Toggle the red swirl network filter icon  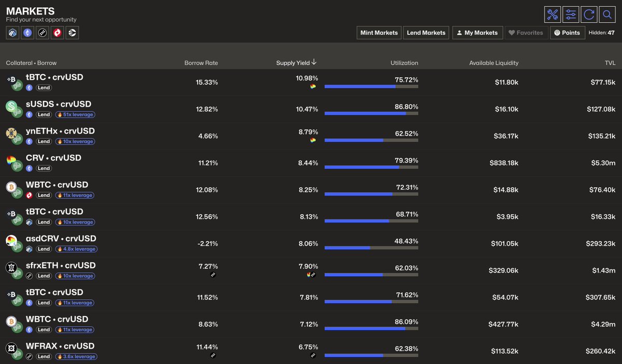coord(58,33)
